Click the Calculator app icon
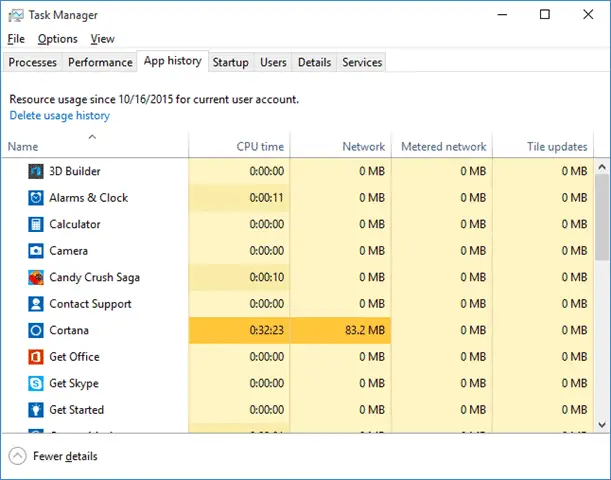The height and width of the screenshot is (480, 611). tap(36, 224)
